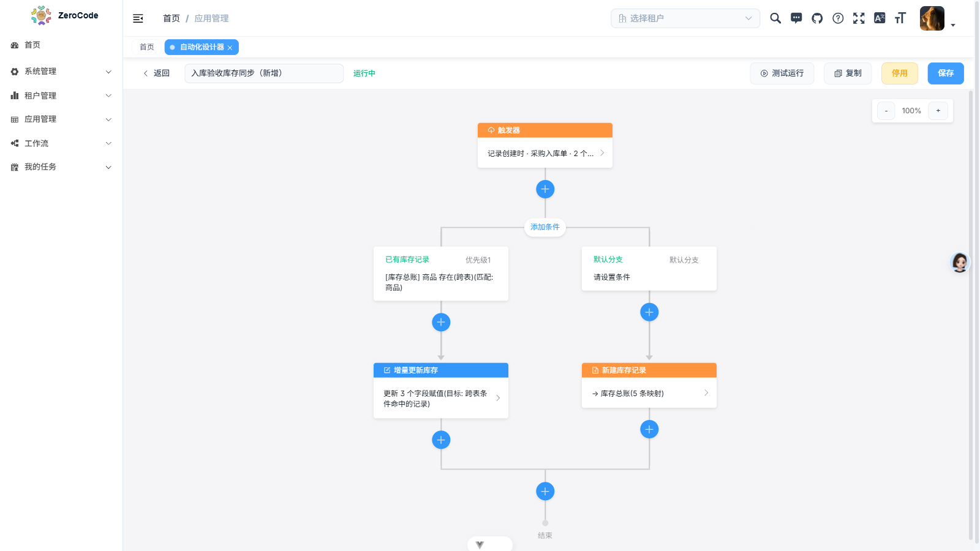This screenshot has height=551, width=980.
Task: Go to 首页 in the sidebar
Action: pos(61,45)
